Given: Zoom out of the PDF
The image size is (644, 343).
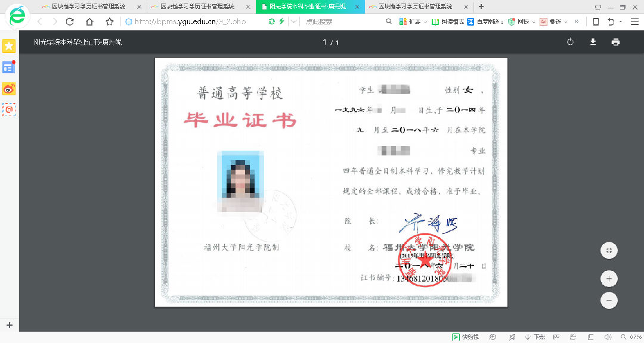Looking at the screenshot, I should tap(609, 301).
